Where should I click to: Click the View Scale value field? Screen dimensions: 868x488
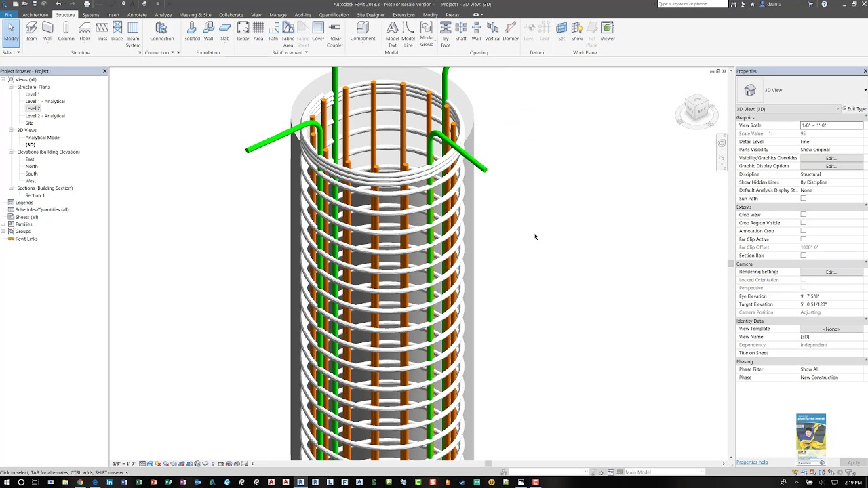[831, 125]
